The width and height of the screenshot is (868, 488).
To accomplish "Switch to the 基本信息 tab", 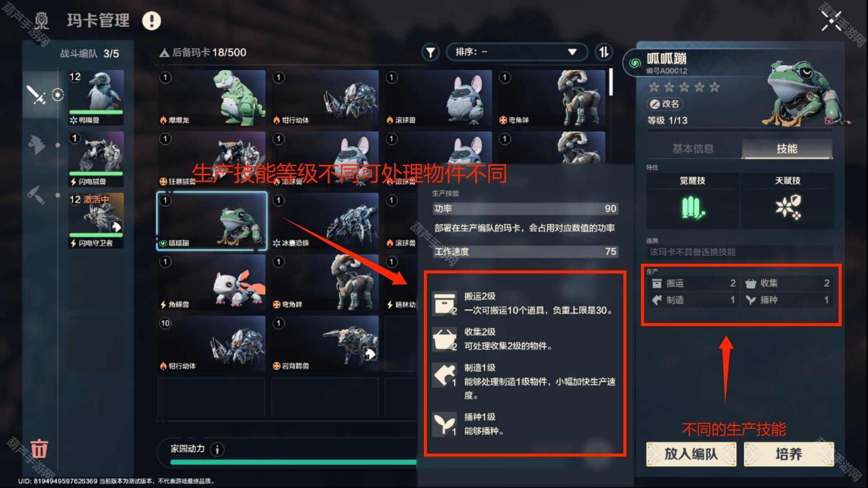I will [693, 149].
